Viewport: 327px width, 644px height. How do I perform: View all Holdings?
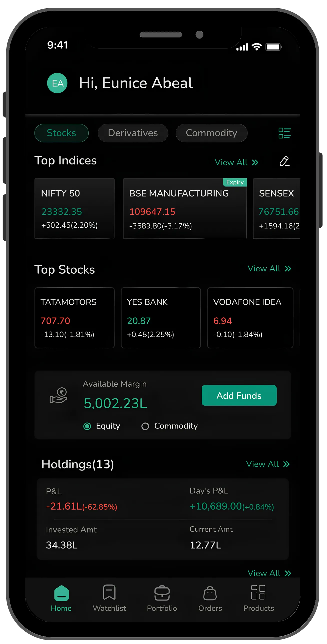point(268,464)
